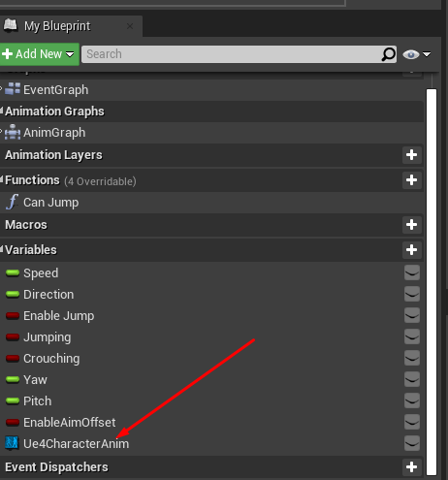Add a new function with plus
The image size is (448, 480).
click(411, 179)
